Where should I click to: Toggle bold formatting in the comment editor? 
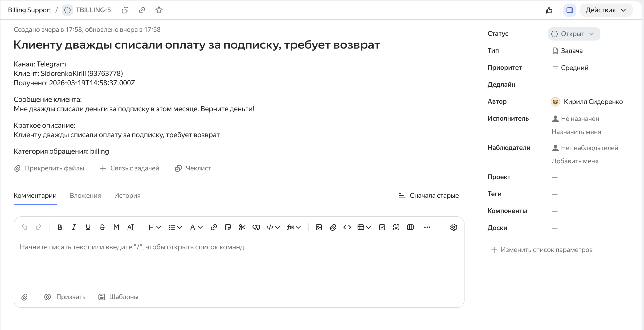pos(60,227)
